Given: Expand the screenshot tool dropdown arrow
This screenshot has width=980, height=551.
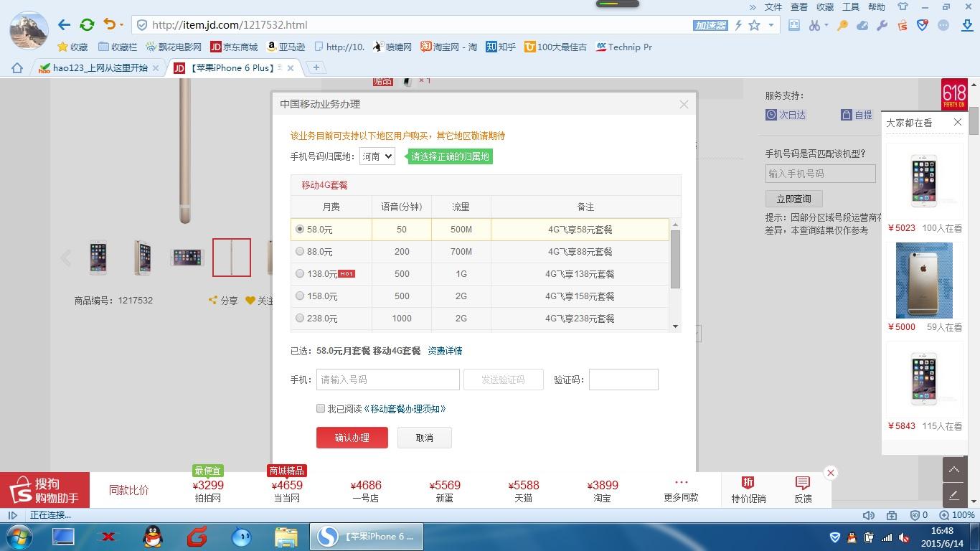Looking at the screenshot, I should 826,25.
